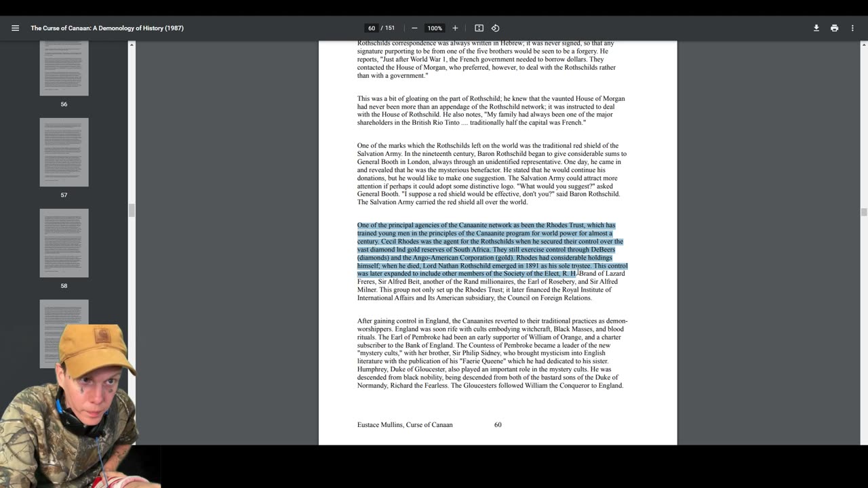868x488 pixels.
Task: Click the thumbnail label '58'
Action: [64, 286]
